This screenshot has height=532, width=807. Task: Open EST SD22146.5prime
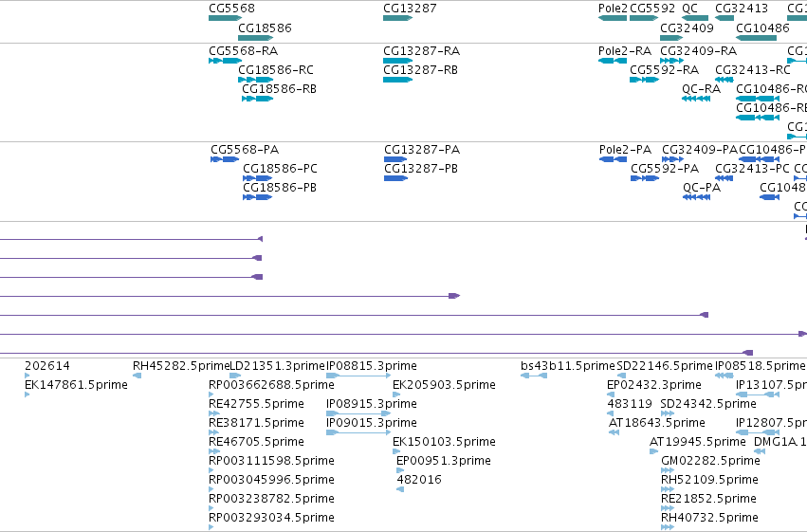(665, 366)
